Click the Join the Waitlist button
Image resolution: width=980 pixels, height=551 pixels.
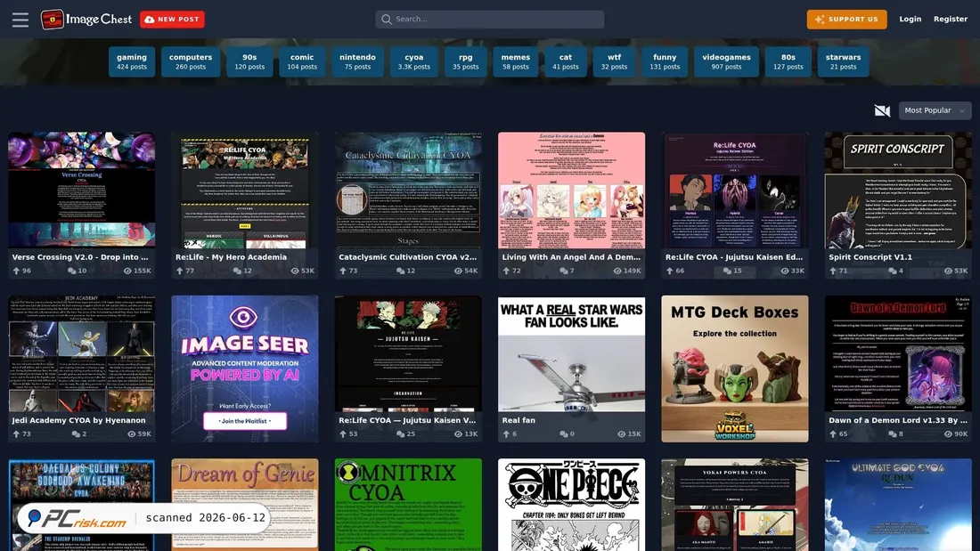pyautogui.click(x=245, y=420)
